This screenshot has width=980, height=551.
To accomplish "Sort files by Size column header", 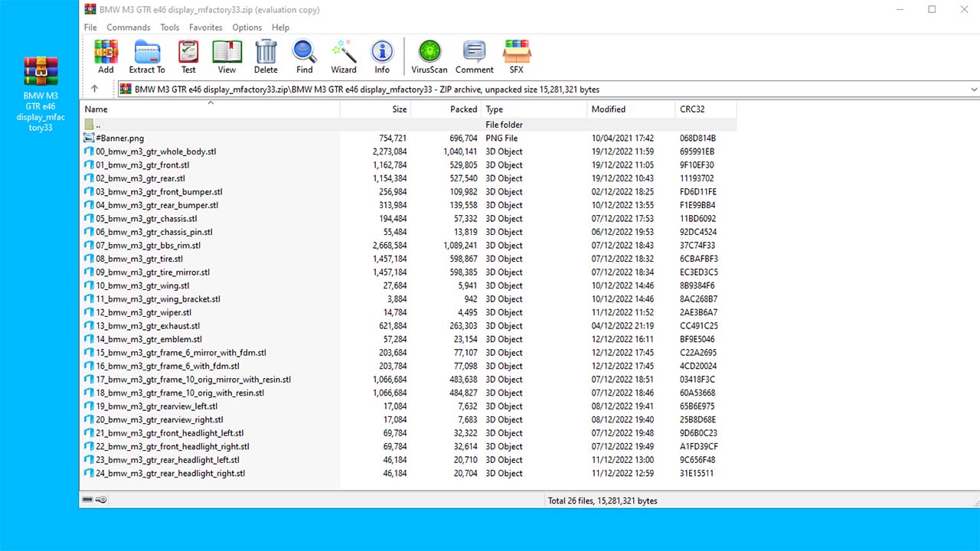I will click(376, 109).
